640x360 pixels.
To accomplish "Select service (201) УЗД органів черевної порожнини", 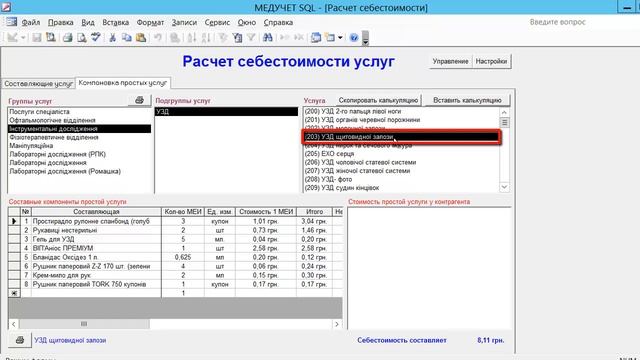I will coord(401,120).
